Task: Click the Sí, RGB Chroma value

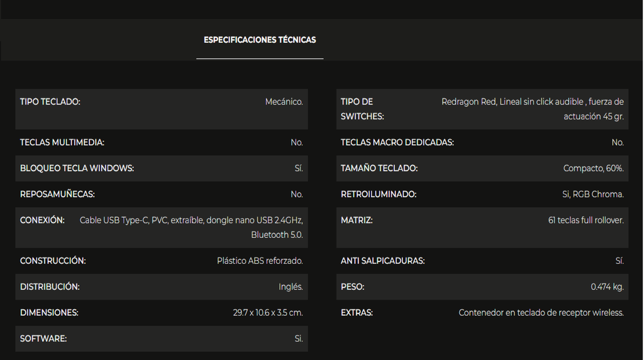Action: 592,194
